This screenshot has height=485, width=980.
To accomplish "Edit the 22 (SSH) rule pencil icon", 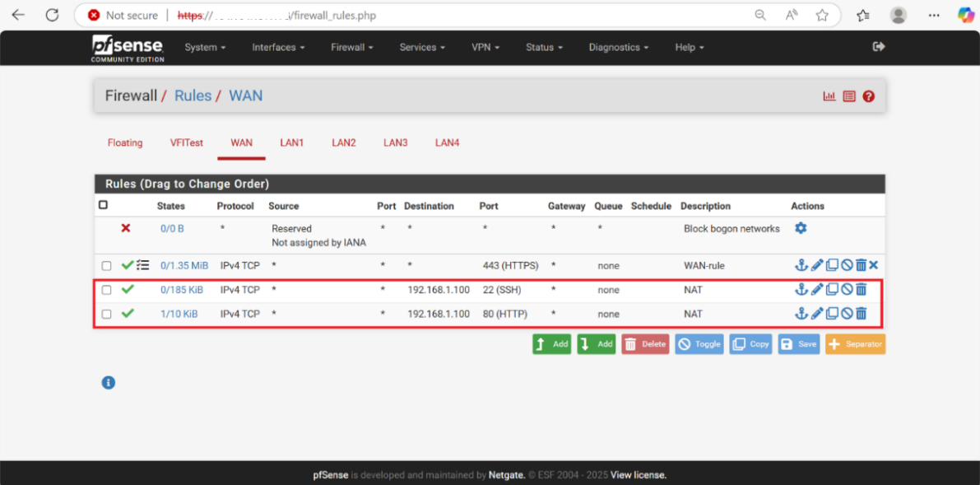I will pos(817,290).
